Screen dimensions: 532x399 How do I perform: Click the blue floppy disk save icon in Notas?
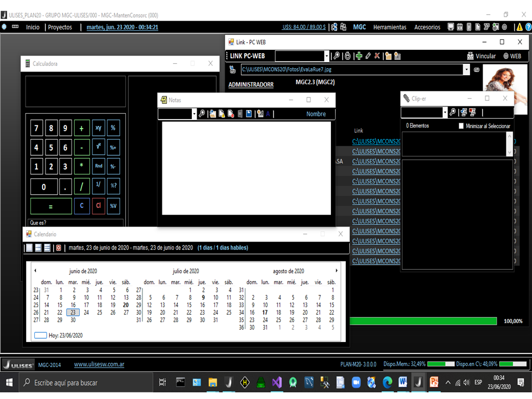[249, 114]
